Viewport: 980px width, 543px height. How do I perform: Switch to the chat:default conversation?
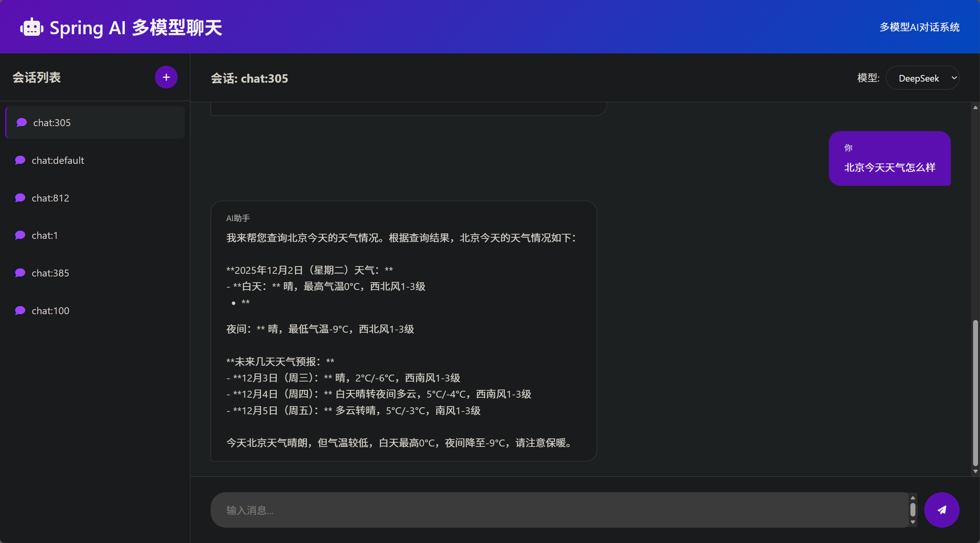click(x=58, y=160)
